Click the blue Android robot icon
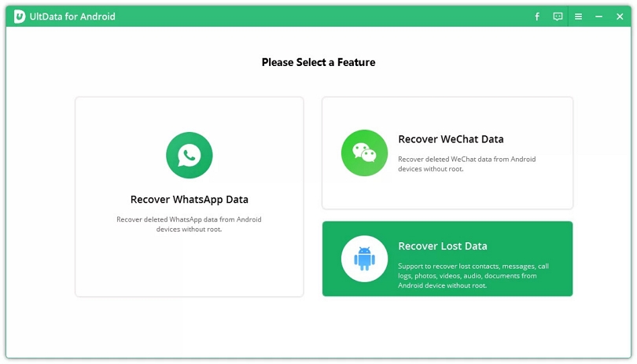Viewport: 637px width, 364px height. point(364,259)
